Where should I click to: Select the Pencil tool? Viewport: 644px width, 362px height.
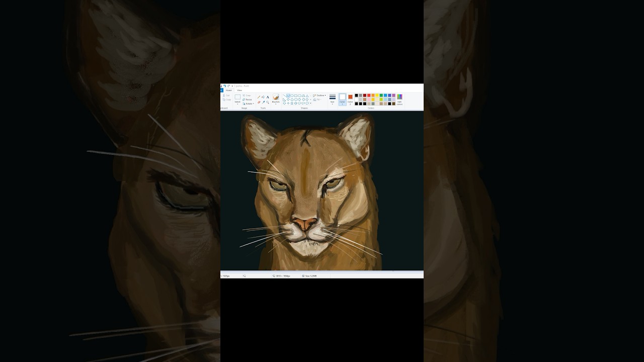259,97
